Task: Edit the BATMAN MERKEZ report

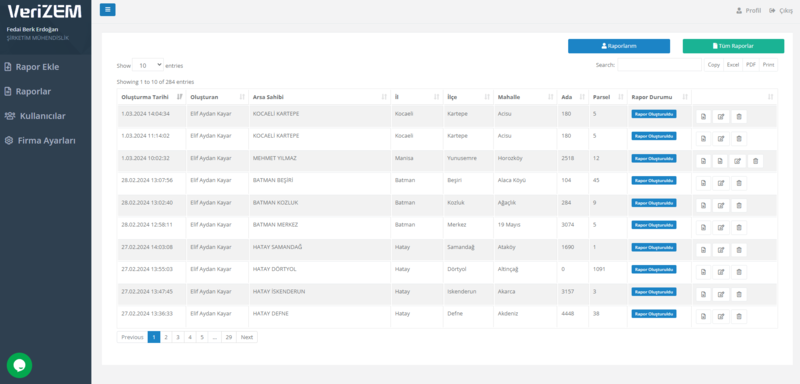Action: coord(721,227)
